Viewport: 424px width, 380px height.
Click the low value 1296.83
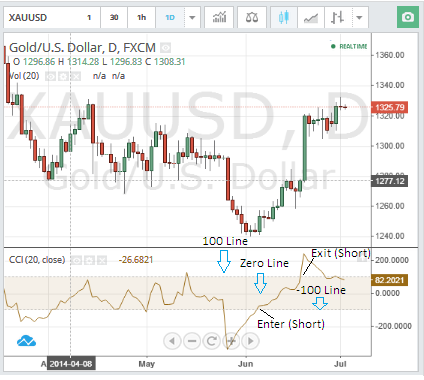(126, 62)
